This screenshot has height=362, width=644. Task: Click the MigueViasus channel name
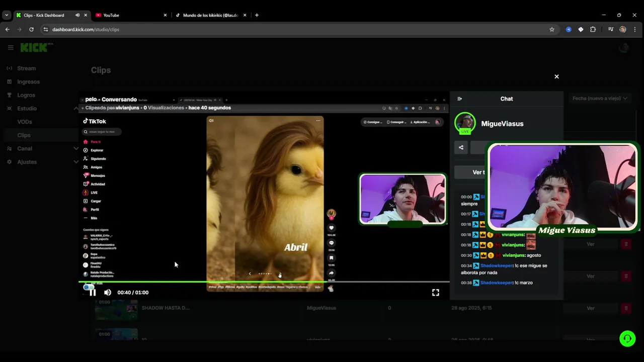(x=502, y=124)
